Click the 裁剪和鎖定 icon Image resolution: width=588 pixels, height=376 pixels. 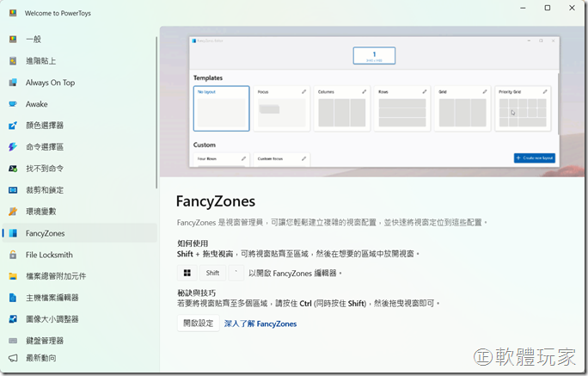coord(13,190)
